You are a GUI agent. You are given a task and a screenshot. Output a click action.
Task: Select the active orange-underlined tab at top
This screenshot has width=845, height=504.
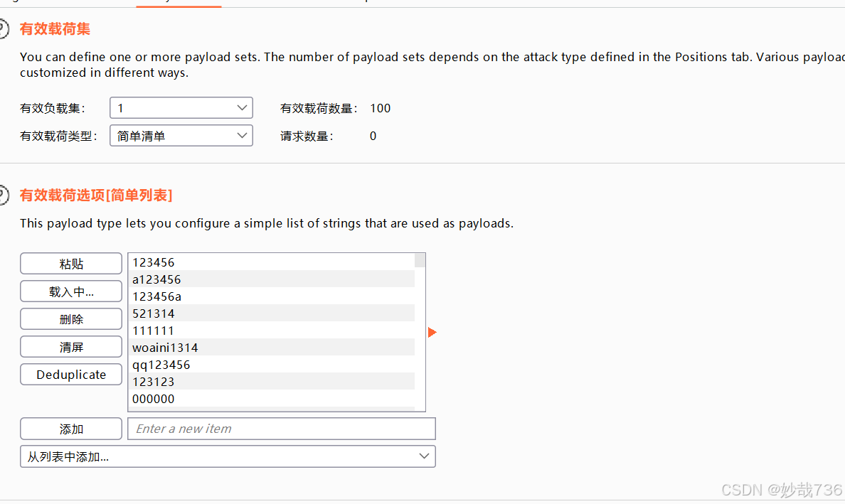pyautogui.click(x=179, y=4)
